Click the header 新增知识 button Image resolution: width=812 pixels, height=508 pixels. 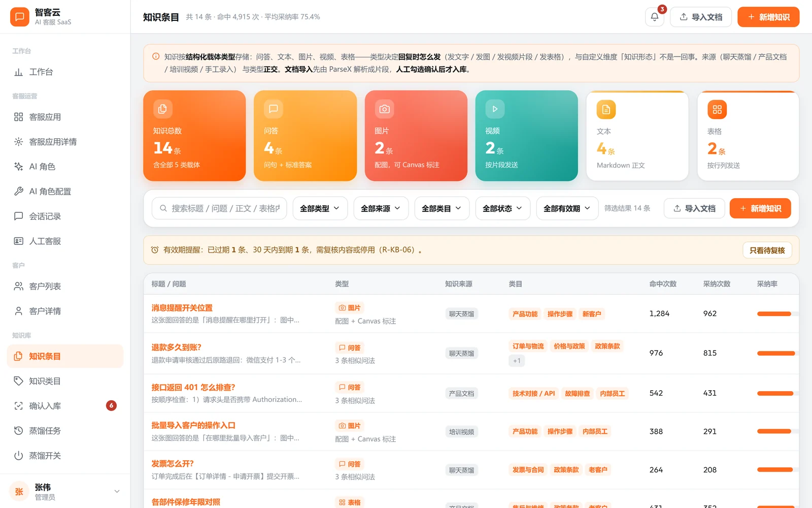[768, 17]
